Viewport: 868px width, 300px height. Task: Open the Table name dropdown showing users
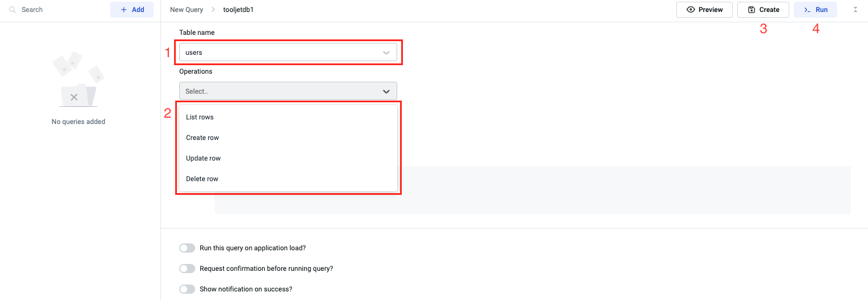pos(288,53)
